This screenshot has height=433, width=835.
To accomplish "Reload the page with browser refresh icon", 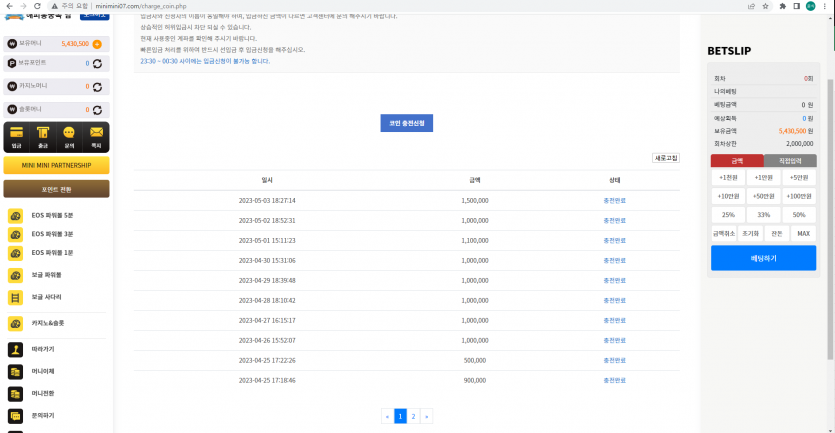I will click(x=36, y=6).
